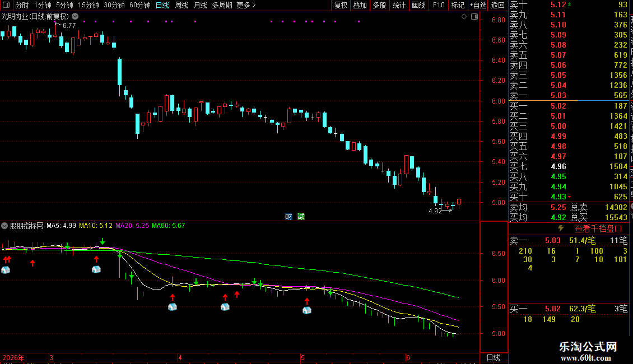Expand the 更多 period options
The width and height of the screenshot is (633, 364).
click(x=246, y=5)
